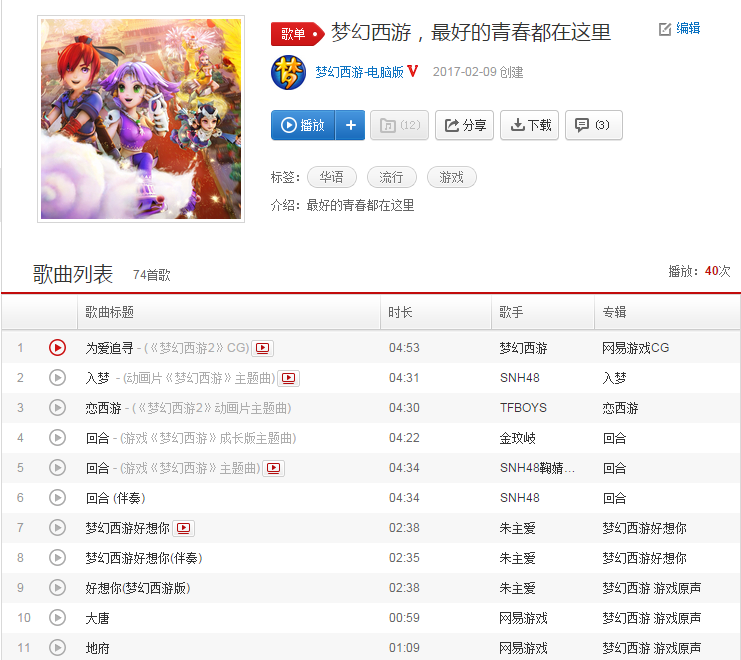Play song 6 回合 (伴奏)

[57, 498]
